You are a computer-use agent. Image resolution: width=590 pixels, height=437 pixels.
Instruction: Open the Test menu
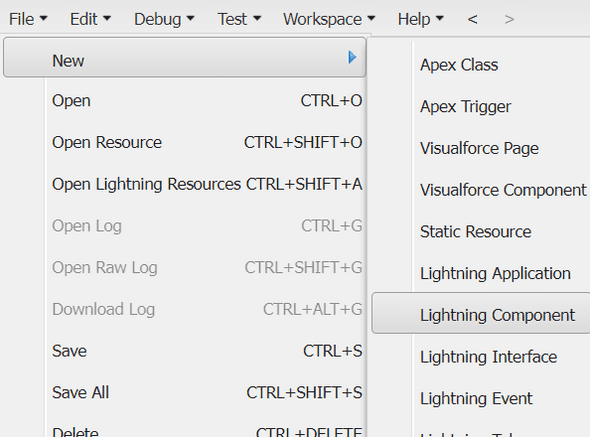(239, 19)
